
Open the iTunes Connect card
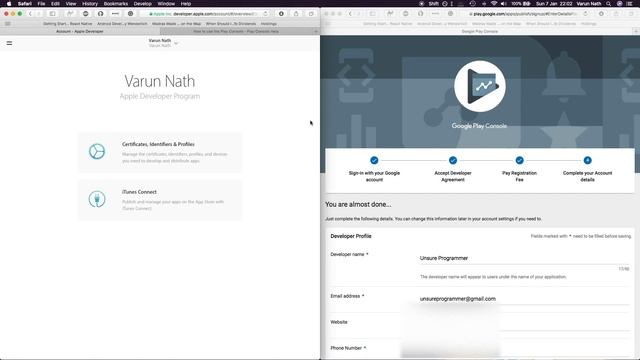click(x=160, y=200)
